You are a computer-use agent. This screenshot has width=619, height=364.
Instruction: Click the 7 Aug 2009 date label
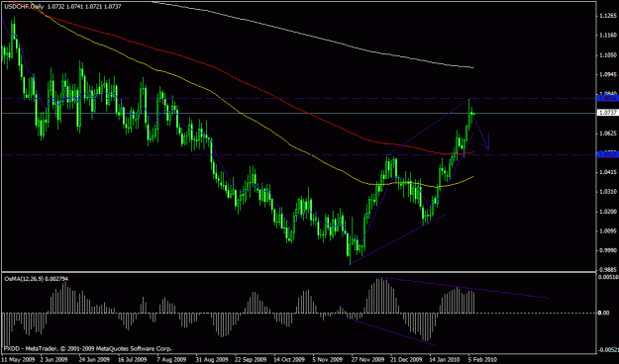(x=171, y=360)
